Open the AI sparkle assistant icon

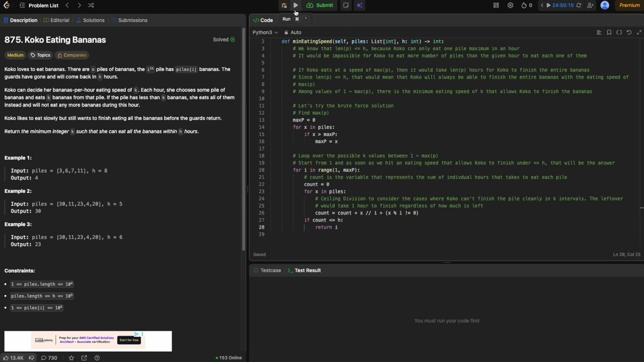pyautogui.click(x=359, y=5)
